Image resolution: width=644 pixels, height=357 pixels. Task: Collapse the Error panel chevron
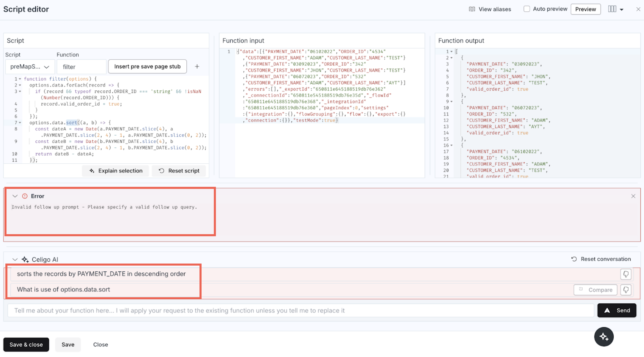(15, 196)
